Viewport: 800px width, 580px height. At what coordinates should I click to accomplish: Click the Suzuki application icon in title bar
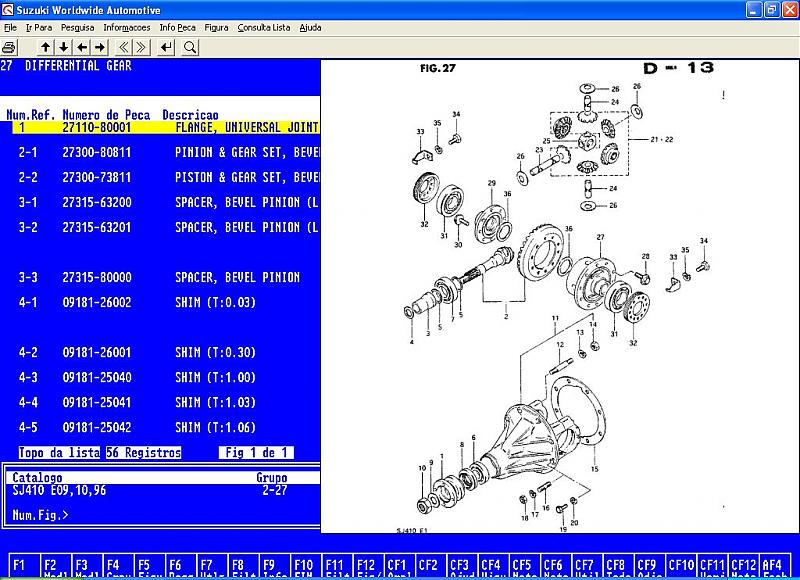[x=8, y=10]
